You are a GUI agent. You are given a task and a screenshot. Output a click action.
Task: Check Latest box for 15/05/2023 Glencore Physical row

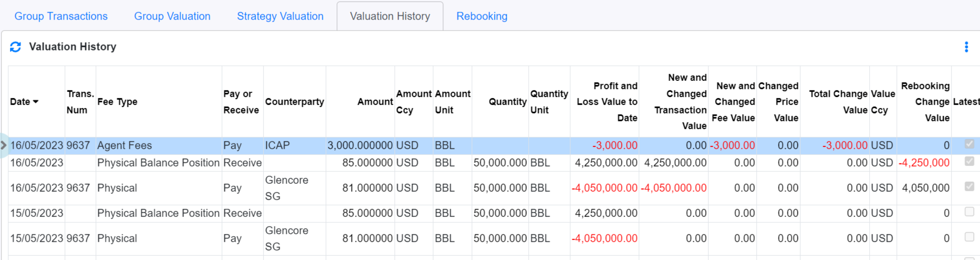point(969,237)
